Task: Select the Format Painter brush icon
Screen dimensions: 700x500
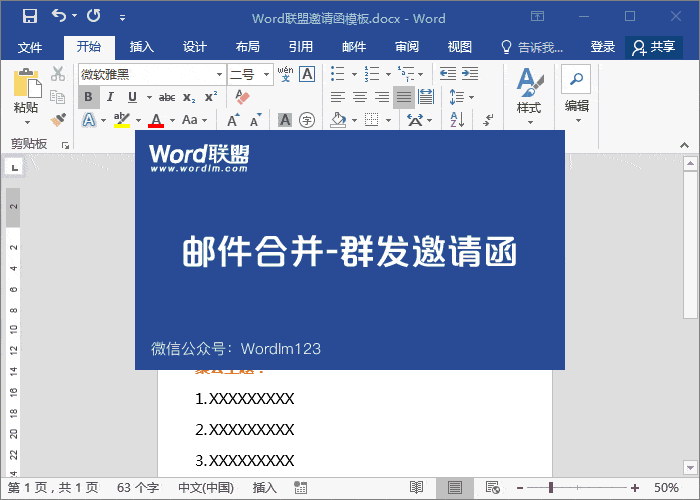Action: click(58, 120)
